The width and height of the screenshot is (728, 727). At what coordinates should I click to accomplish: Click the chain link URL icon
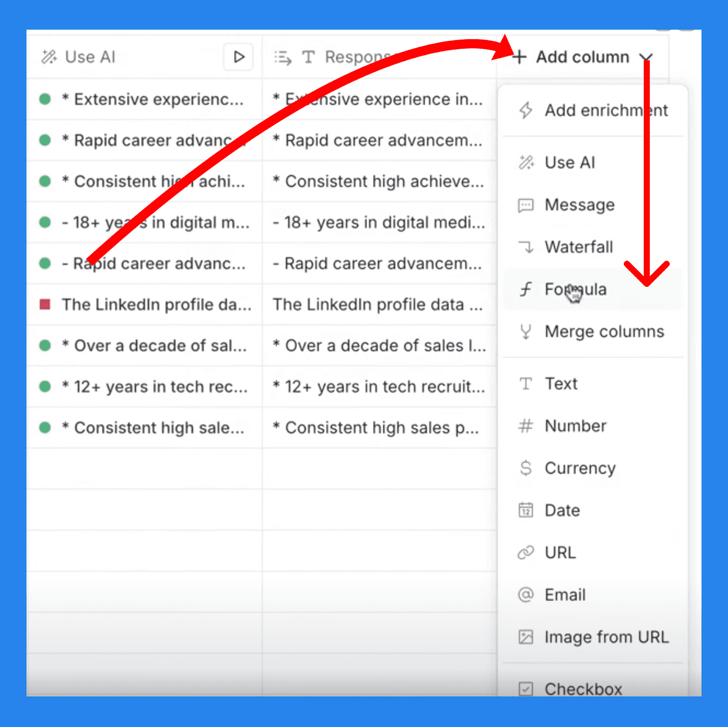point(526,553)
